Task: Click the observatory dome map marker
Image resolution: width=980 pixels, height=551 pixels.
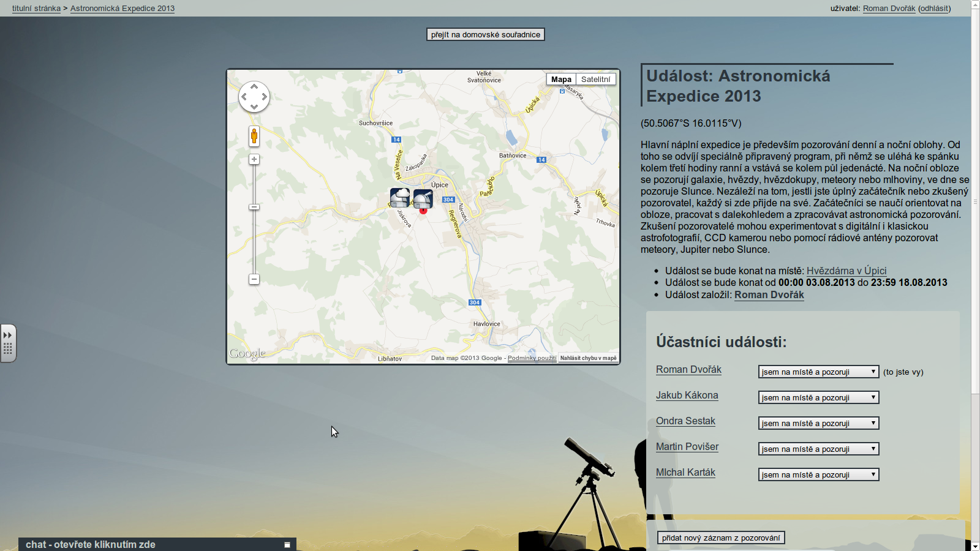Action: (x=423, y=198)
